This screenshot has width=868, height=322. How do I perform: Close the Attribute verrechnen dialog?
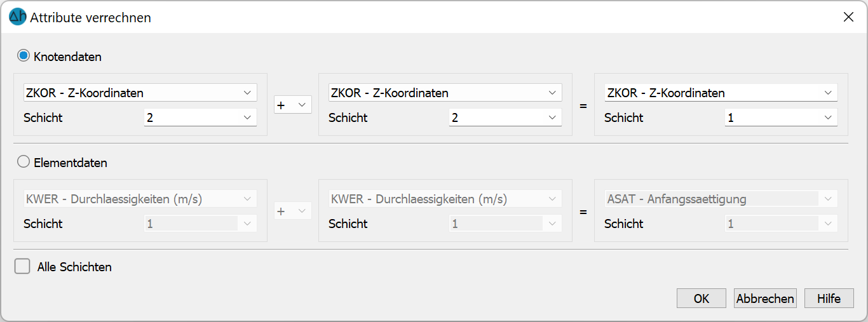point(848,17)
